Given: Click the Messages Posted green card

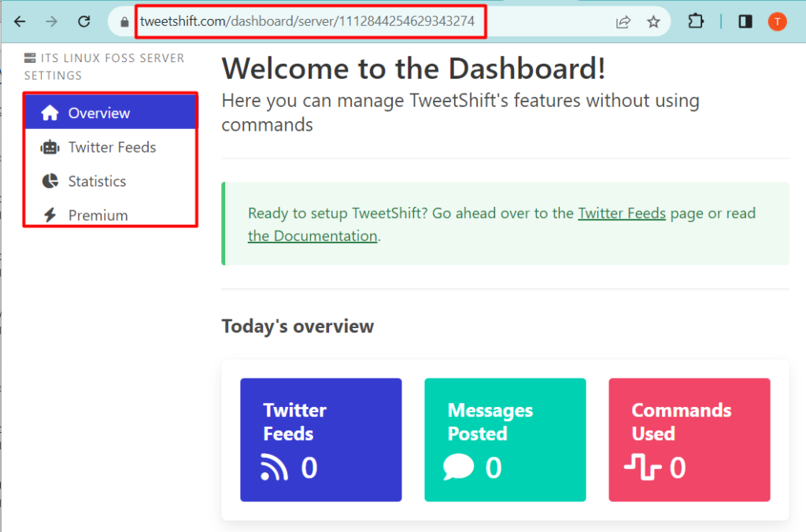Looking at the screenshot, I should tap(505, 440).
